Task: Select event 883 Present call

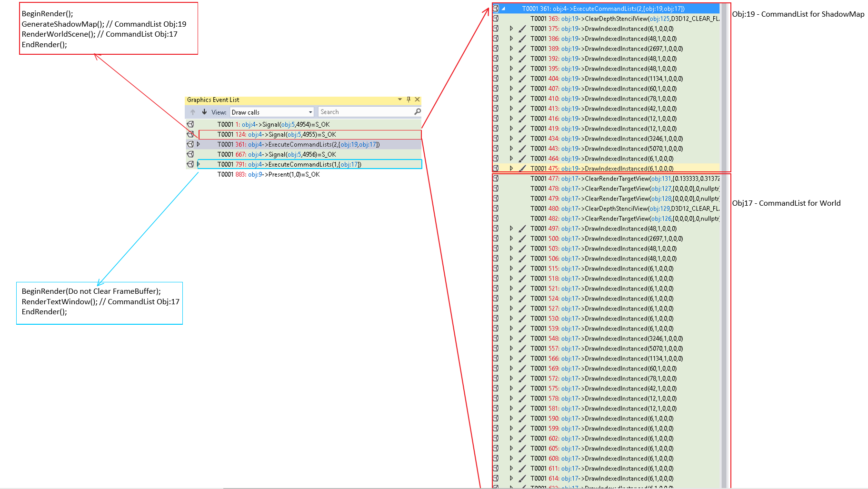Action: coord(269,175)
